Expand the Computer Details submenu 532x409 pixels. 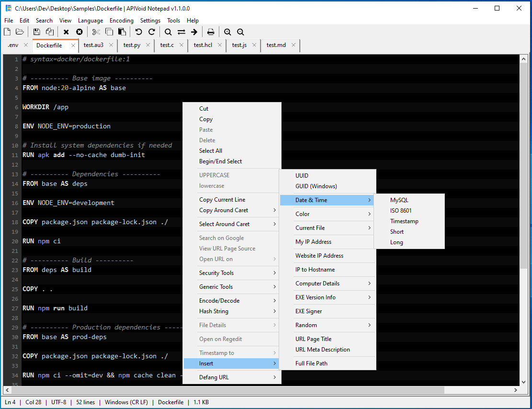328,284
